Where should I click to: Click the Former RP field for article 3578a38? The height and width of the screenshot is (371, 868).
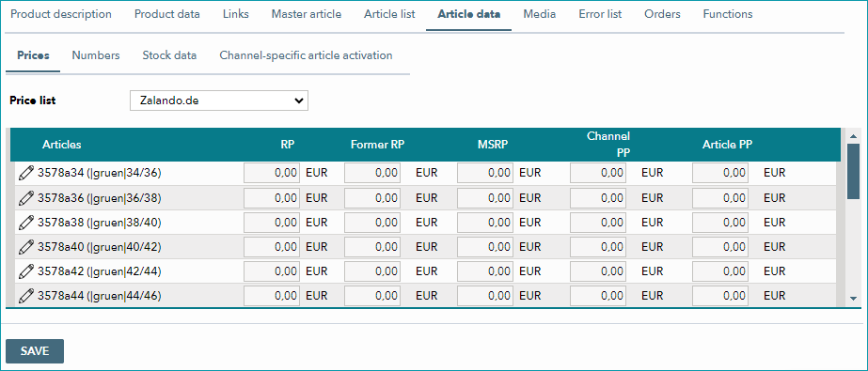(x=372, y=223)
